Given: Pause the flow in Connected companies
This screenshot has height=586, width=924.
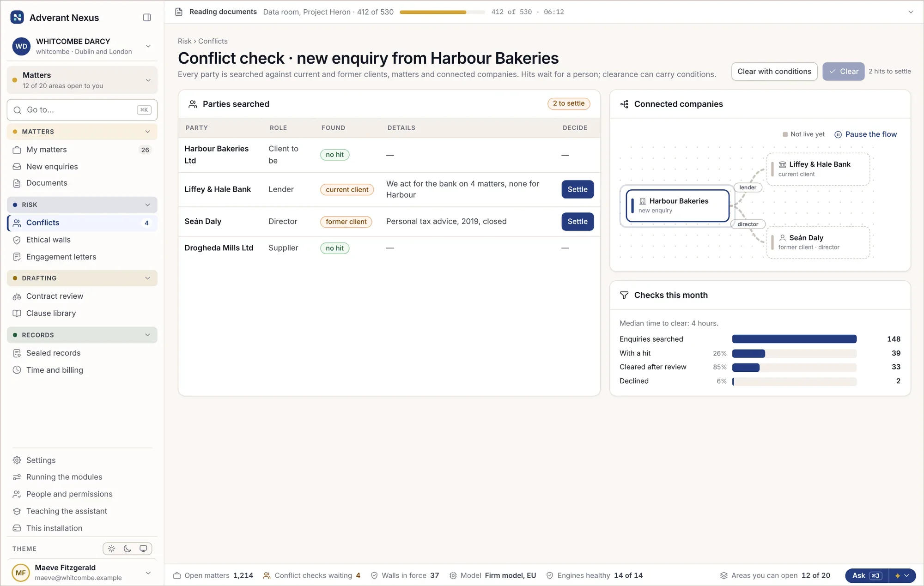Looking at the screenshot, I should point(865,134).
